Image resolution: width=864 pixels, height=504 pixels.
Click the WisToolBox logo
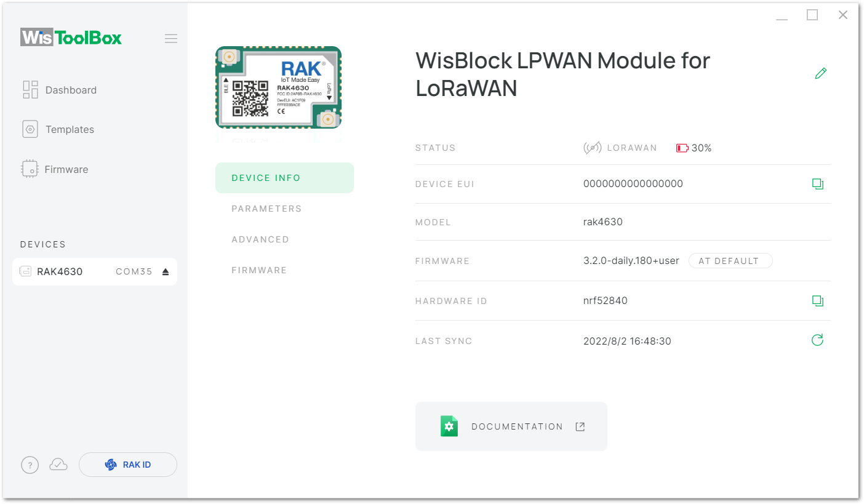click(x=71, y=38)
